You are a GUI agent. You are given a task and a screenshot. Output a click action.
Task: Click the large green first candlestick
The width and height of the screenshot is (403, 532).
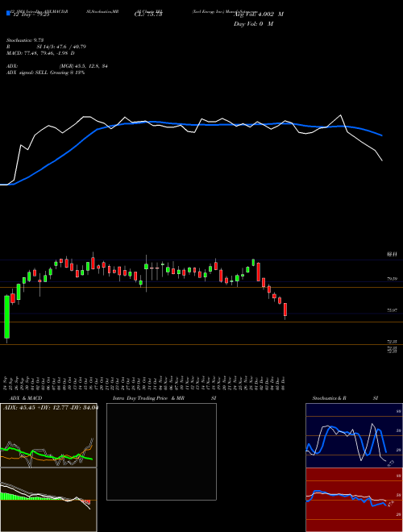tap(6, 317)
